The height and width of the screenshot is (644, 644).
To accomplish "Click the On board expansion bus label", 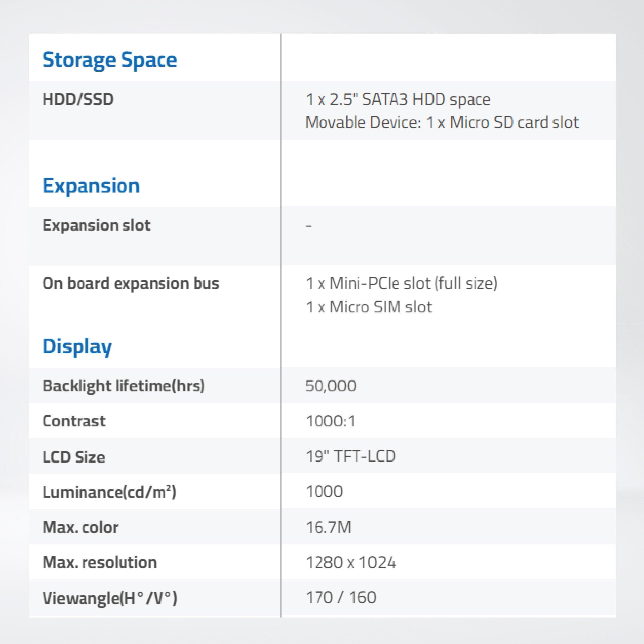I will coord(131,284).
